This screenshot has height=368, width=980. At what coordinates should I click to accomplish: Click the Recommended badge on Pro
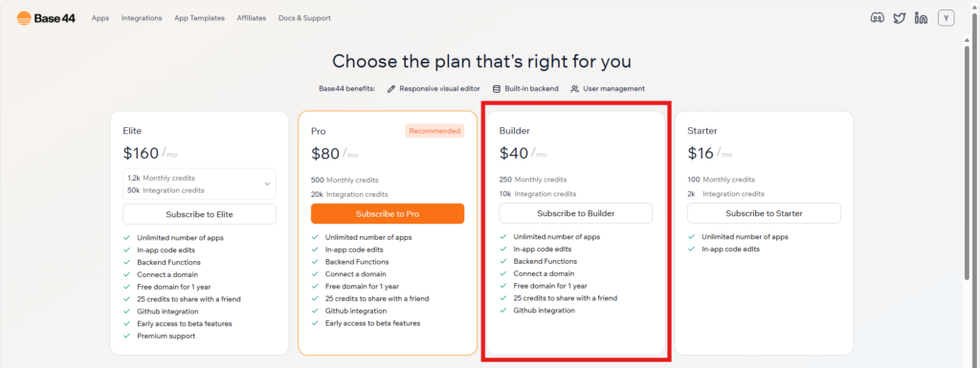(434, 131)
